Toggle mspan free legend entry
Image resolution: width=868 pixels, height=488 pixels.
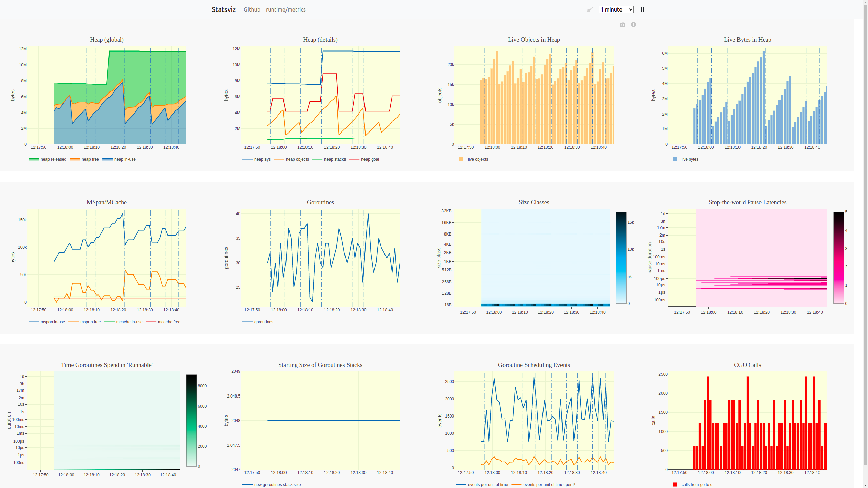[x=90, y=322]
